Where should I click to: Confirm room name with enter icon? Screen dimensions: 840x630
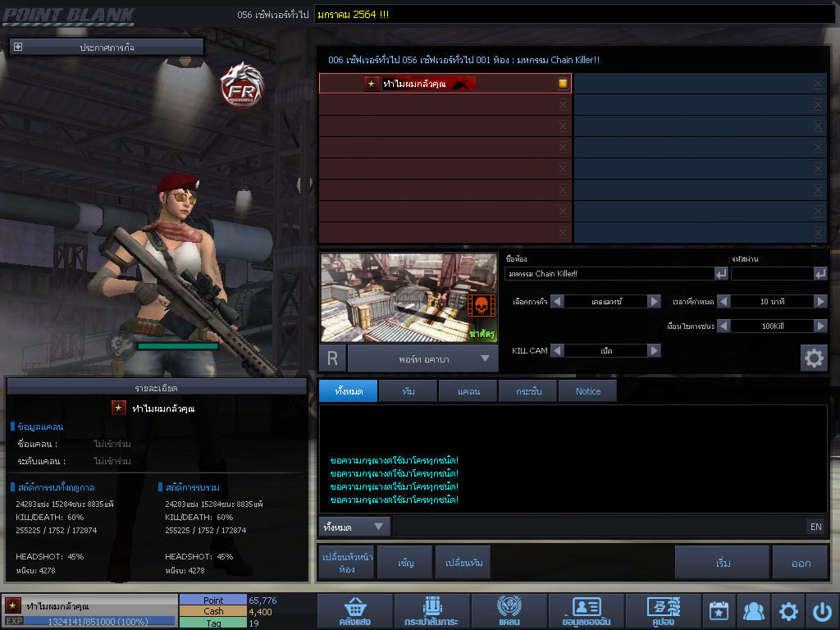pos(721,274)
